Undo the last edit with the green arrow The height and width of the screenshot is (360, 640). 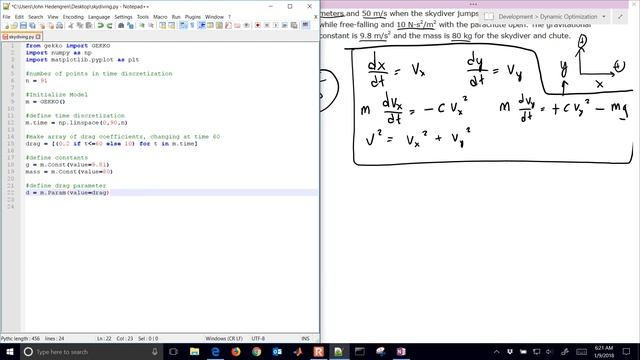pos(100,25)
